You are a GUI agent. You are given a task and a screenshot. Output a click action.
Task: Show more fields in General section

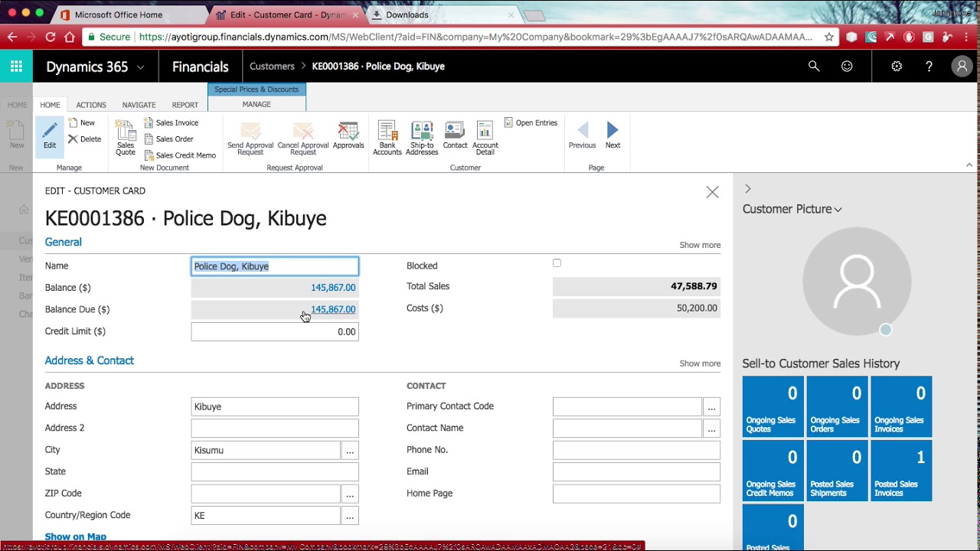tap(700, 245)
